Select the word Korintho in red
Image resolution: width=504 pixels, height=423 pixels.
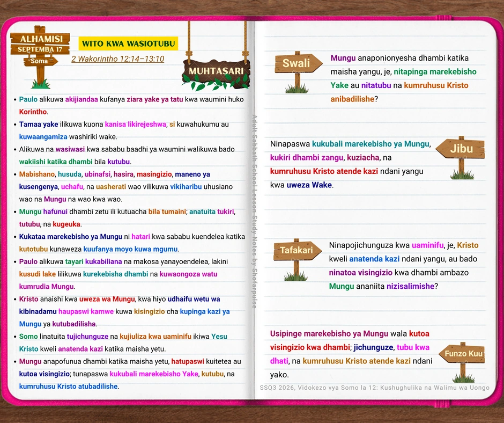coord(33,112)
